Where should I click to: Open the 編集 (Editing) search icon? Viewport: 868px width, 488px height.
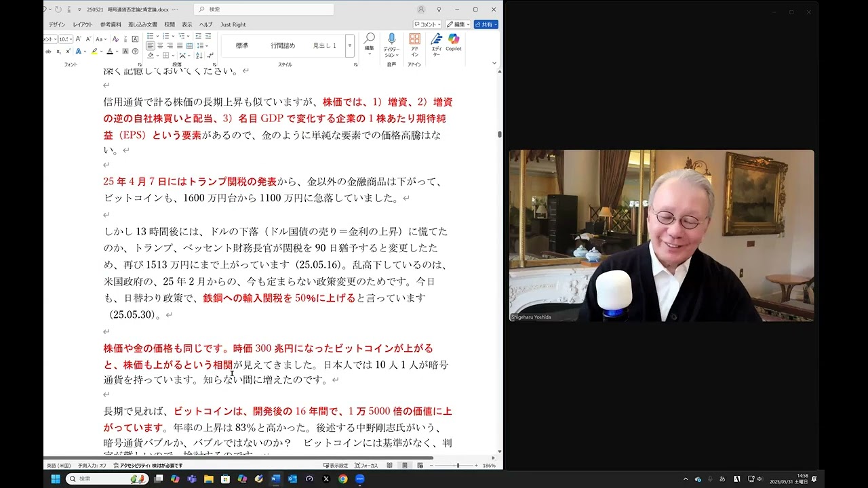[x=370, y=41]
